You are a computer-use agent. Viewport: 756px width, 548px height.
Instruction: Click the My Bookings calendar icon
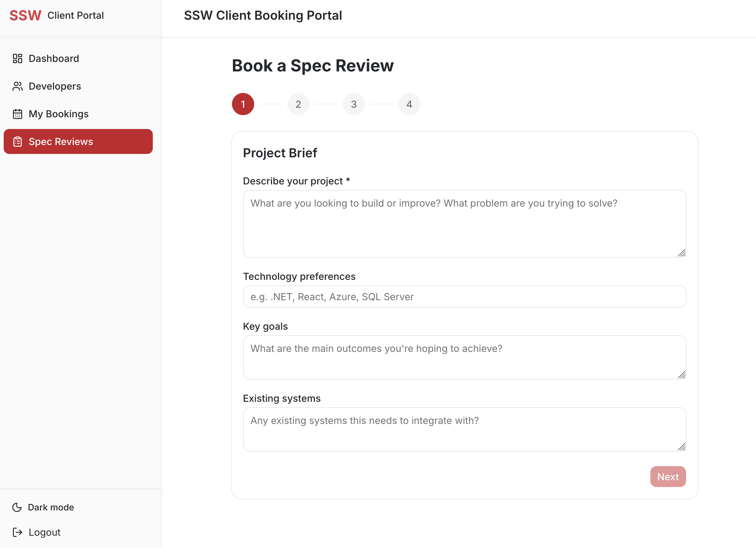click(x=18, y=114)
